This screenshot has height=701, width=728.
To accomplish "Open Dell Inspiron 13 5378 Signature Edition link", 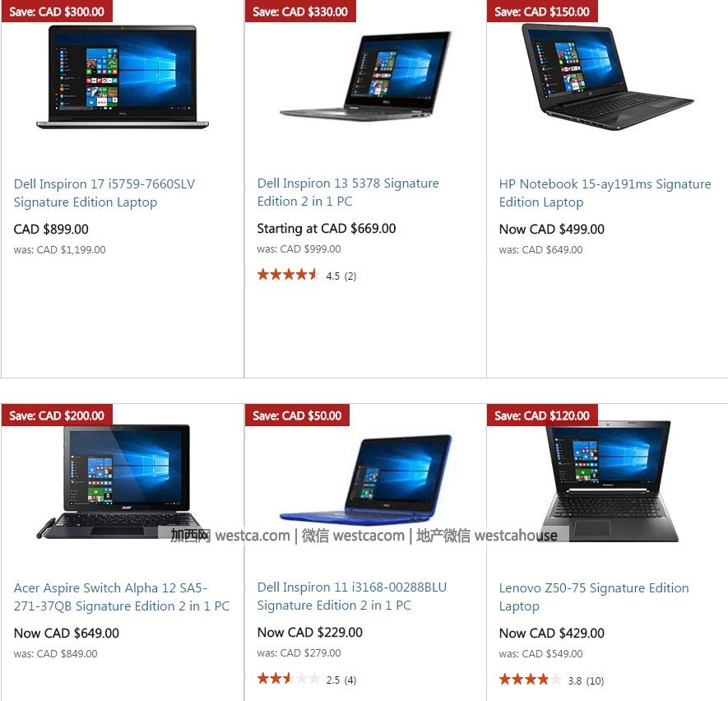I will [348, 193].
